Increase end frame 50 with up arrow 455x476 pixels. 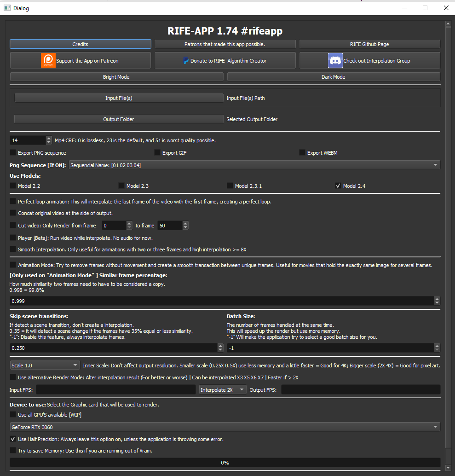click(185, 223)
